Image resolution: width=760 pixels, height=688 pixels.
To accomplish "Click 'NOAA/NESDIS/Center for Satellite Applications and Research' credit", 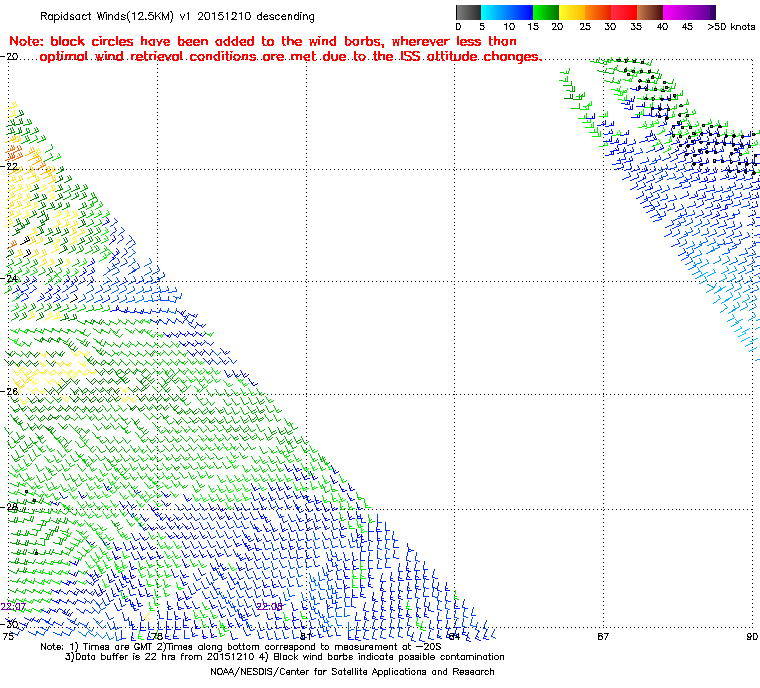I will tap(352, 672).
